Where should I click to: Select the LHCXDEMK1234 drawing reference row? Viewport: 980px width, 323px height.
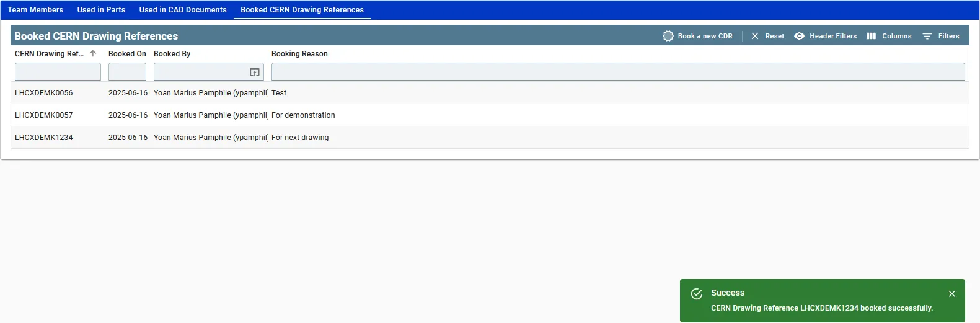[490, 138]
